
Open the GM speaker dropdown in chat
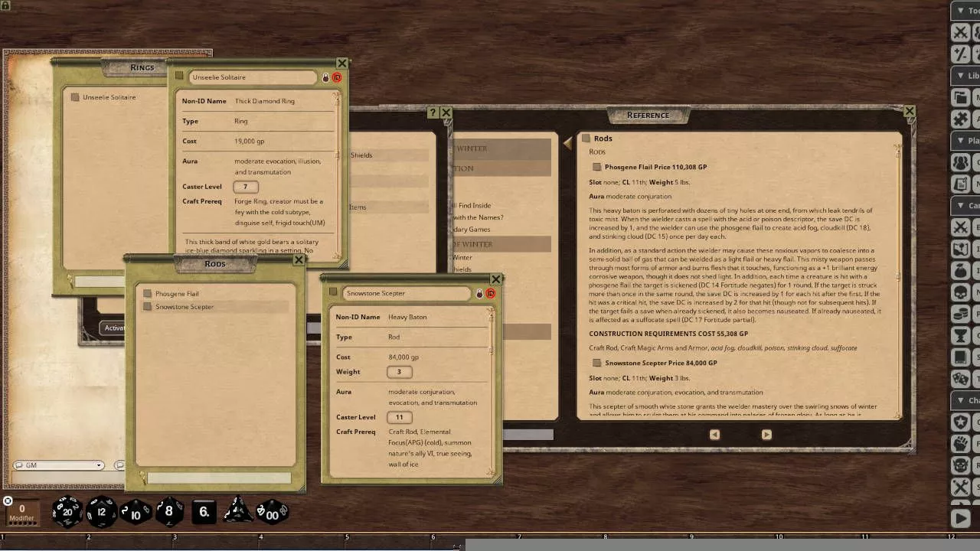click(59, 465)
